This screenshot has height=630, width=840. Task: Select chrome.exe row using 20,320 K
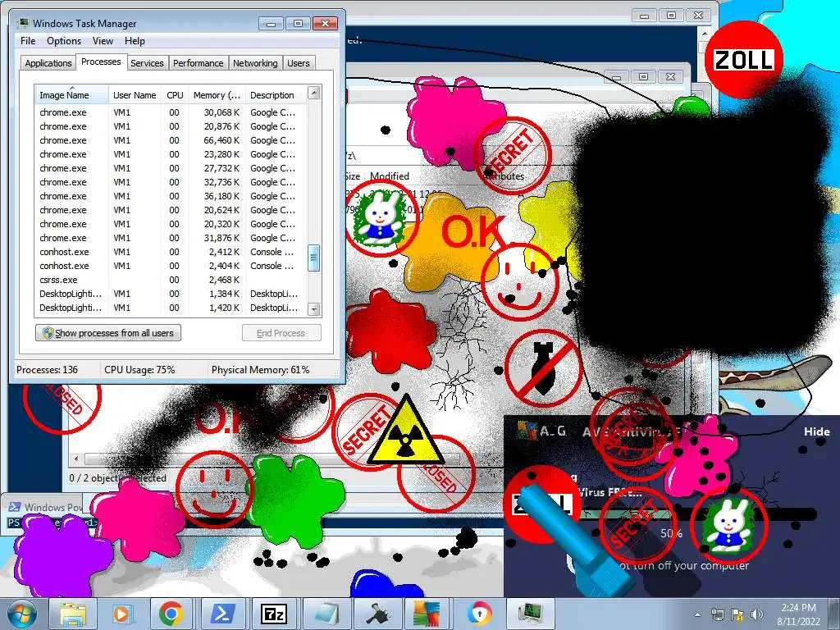point(171,224)
